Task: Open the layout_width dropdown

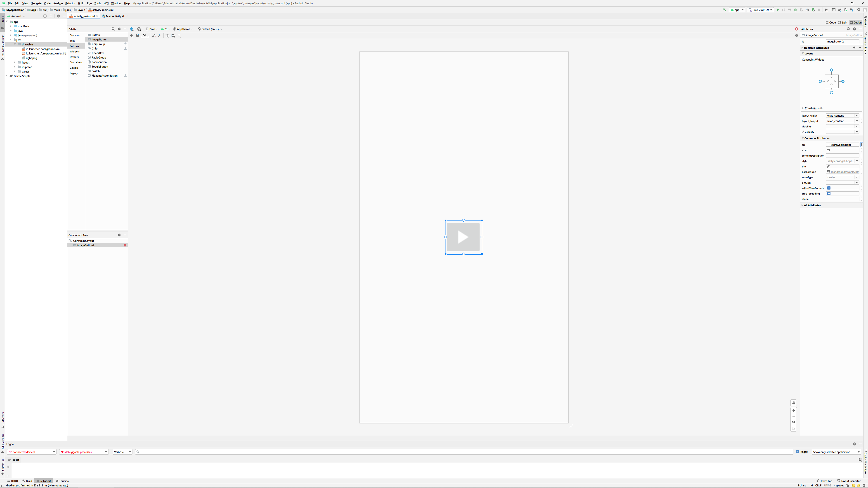Action: (856, 115)
